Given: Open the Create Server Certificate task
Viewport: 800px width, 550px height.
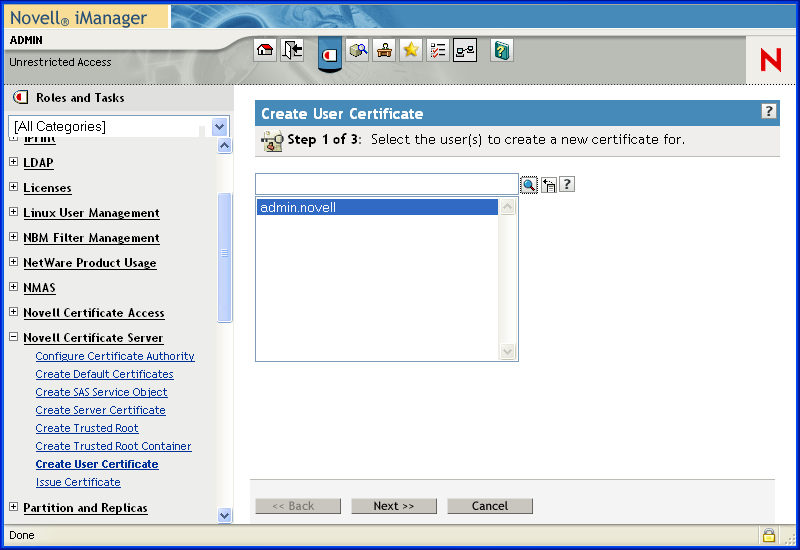Looking at the screenshot, I should pos(100,410).
